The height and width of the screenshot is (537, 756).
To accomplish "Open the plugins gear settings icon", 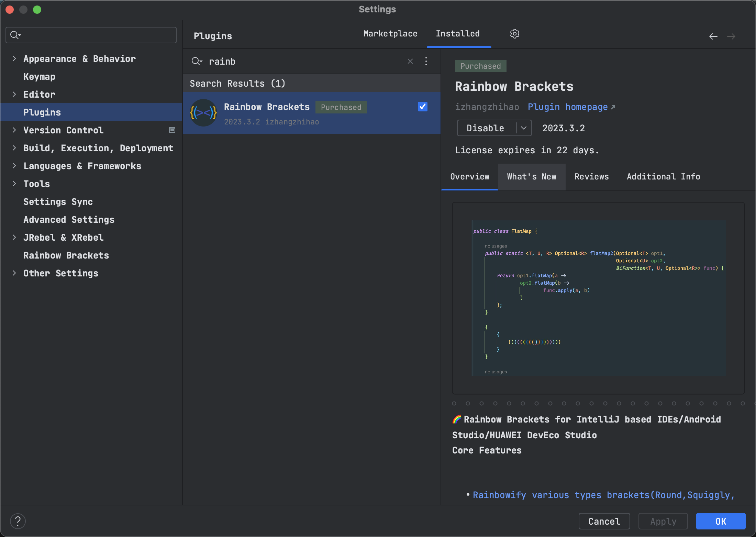I will click(x=514, y=34).
